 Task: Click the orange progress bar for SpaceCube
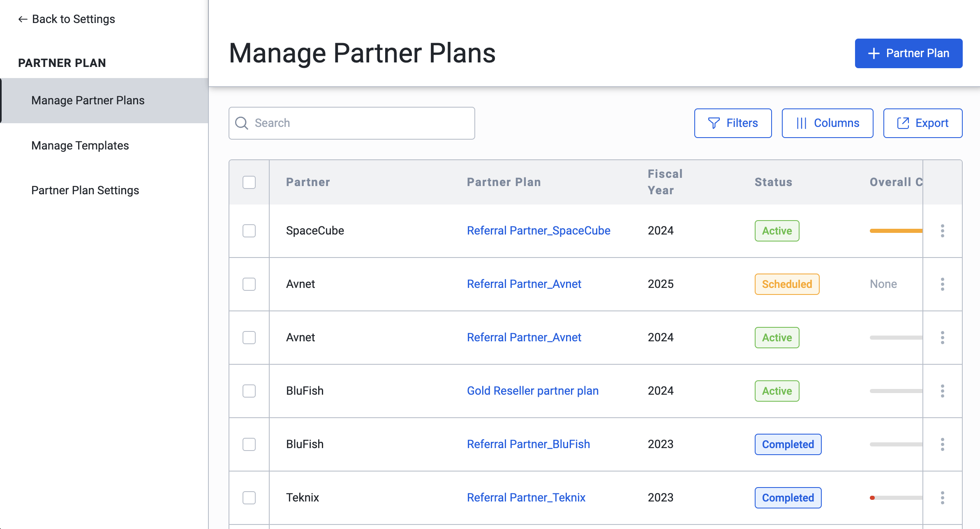click(x=896, y=231)
